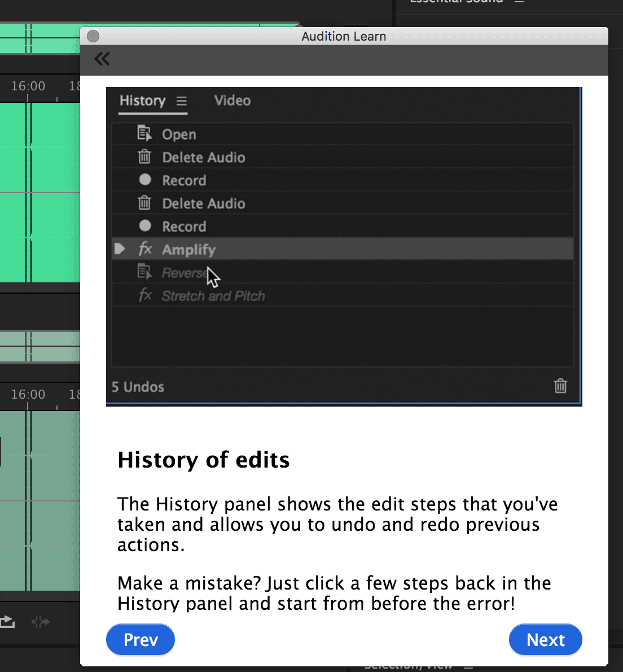Viewport: 623px width, 672px height.
Task: Select the Open history entry
Action: pos(343,134)
